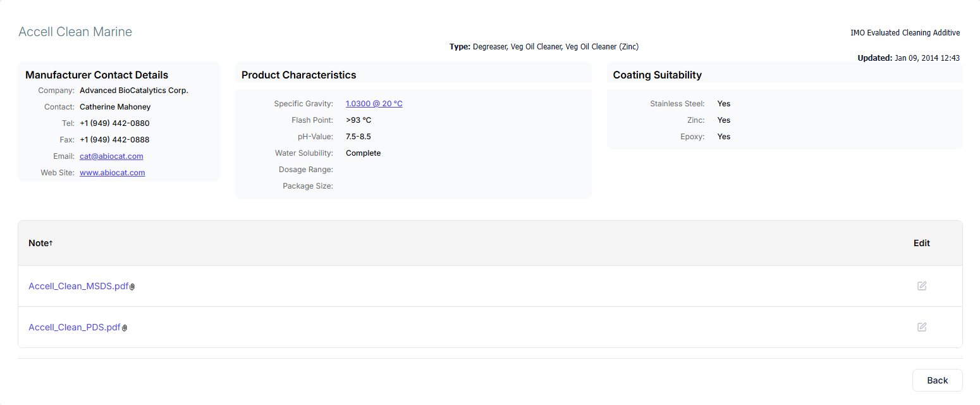Click the Stainless Steel Yes value
Screen dimensions: 980x405
[724, 104]
